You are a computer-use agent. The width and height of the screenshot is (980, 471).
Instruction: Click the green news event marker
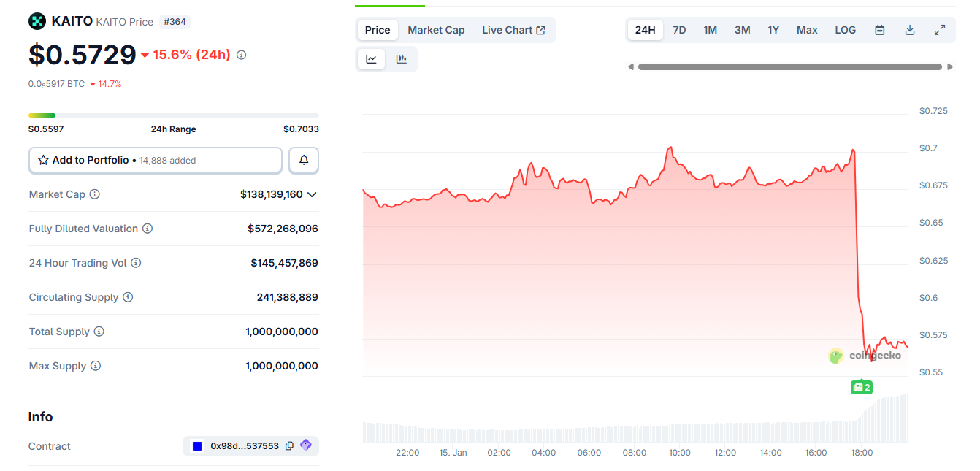tap(862, 387)
